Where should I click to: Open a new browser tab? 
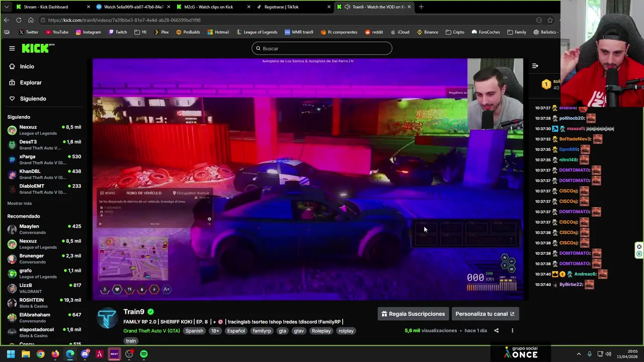pos(421,7)
